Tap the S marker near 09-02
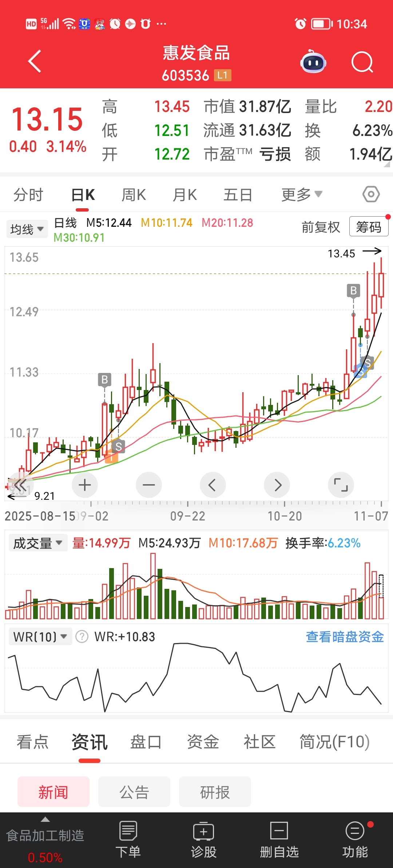Image resolution: width=393 pixels, height=868 pixels. [x=118, y=446]
